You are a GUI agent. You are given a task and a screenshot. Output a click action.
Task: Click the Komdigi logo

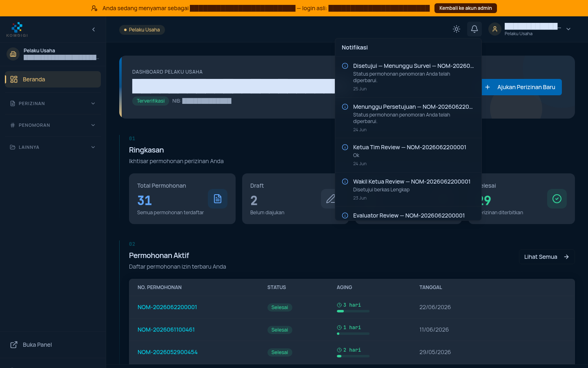[x=17, y=29]
